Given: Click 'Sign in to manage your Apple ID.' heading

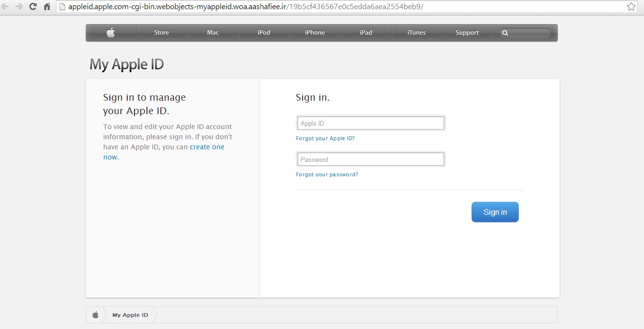Looking at the screenshot, I should 145,104.
